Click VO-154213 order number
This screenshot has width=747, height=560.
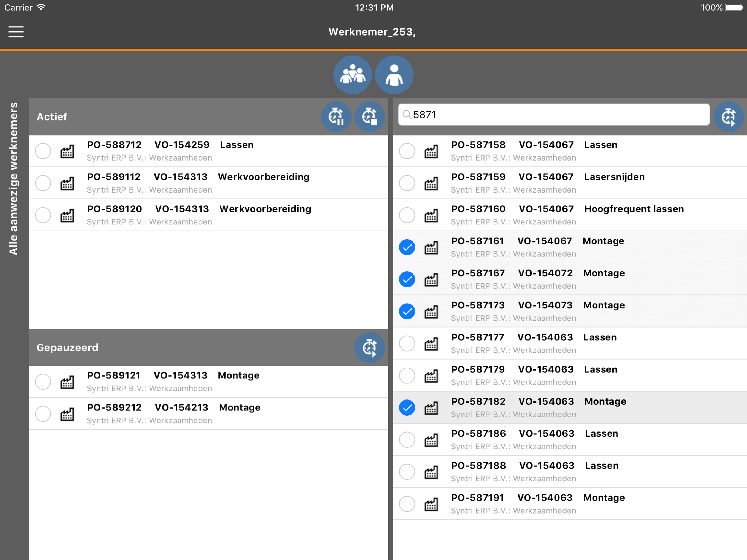tap(181, 408)
